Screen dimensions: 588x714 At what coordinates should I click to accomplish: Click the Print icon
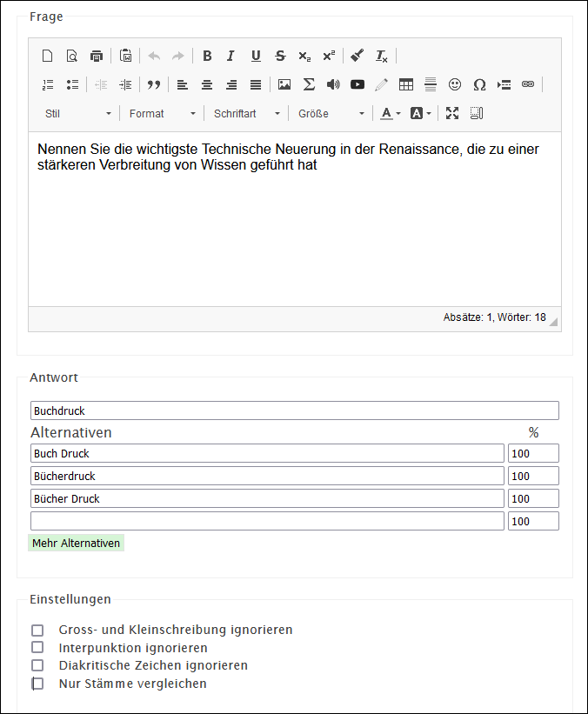(x=96, y=56)
